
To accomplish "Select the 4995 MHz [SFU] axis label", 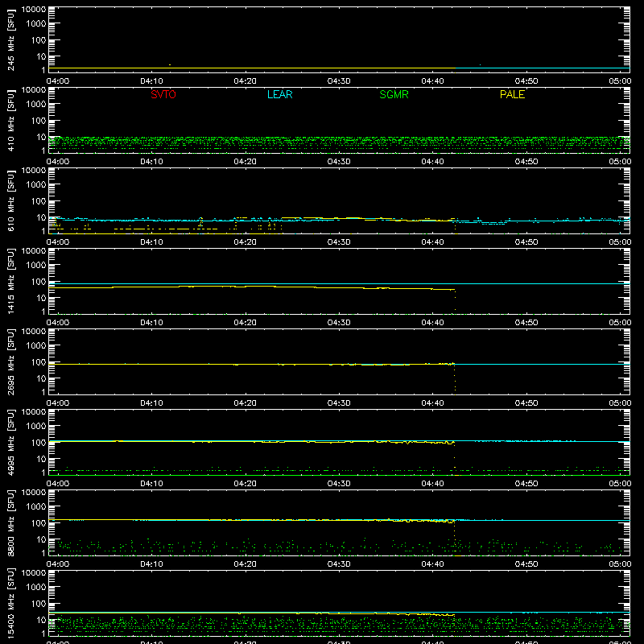I will [10, 442].
